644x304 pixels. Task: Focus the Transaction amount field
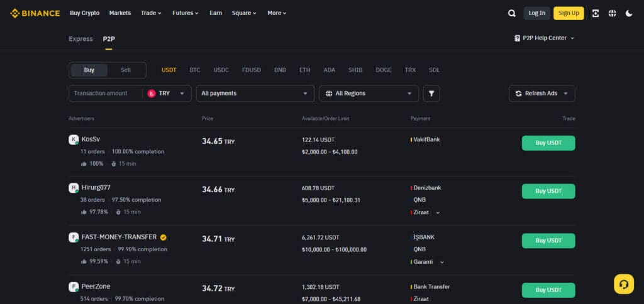[105, 94]
